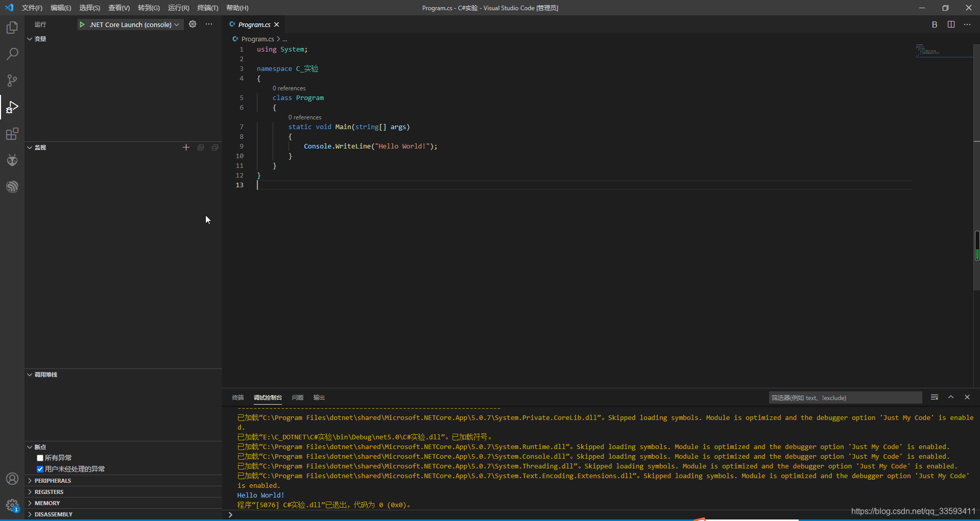This screenshot has width=980, height=521.
Task: Open the 编辑(E) menu
Action: point(61,8)
